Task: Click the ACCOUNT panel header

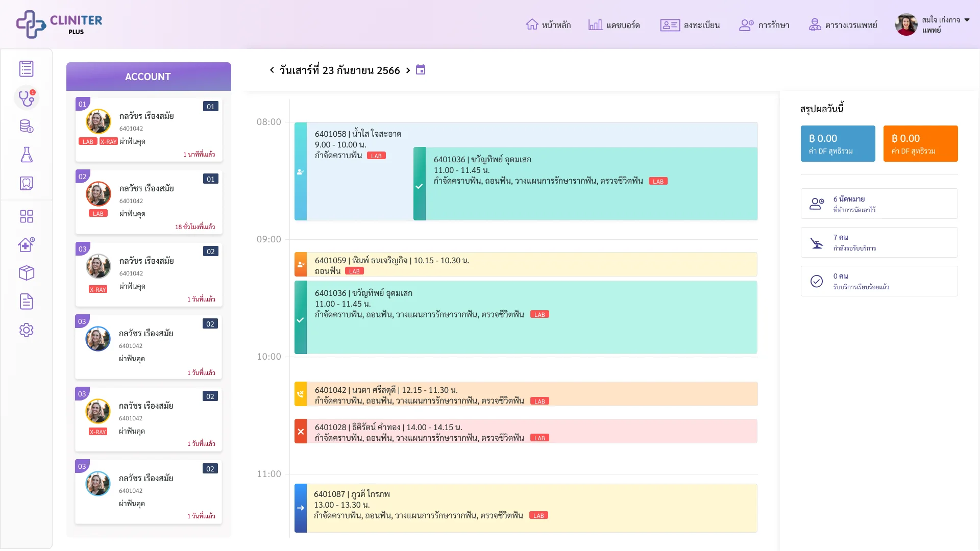Action: point(149,77)
